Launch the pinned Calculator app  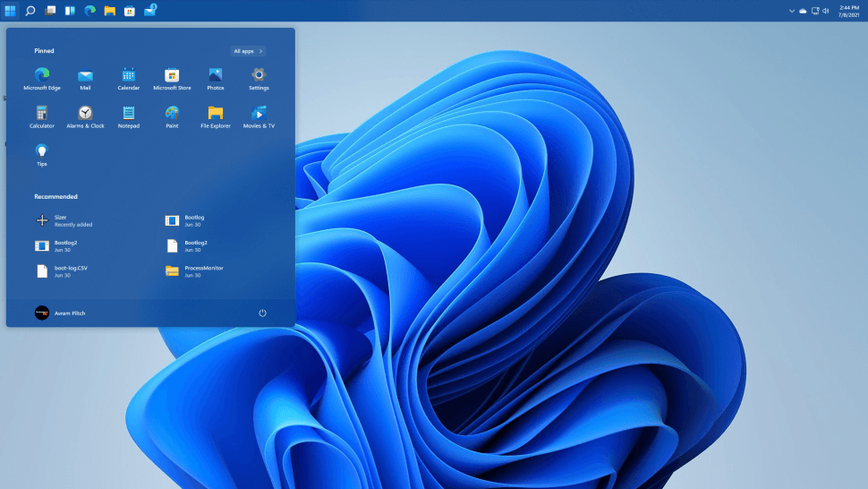click(x=42, y=114)
